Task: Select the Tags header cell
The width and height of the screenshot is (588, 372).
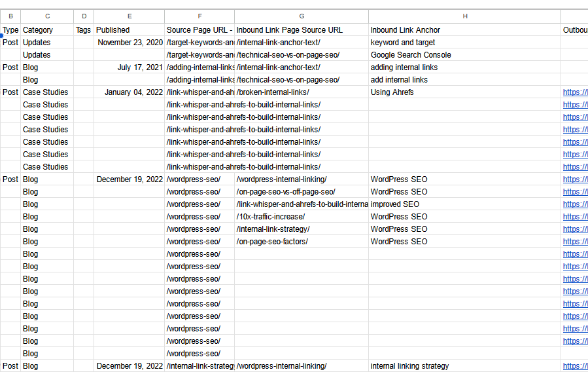Action: coord(84,30)
